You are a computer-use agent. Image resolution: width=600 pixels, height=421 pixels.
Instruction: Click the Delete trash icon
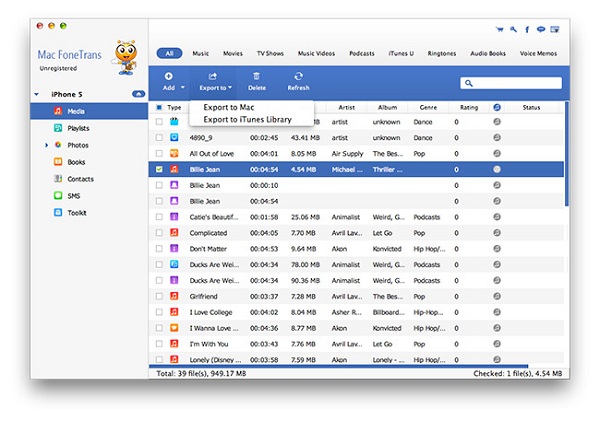pos(257,80)
